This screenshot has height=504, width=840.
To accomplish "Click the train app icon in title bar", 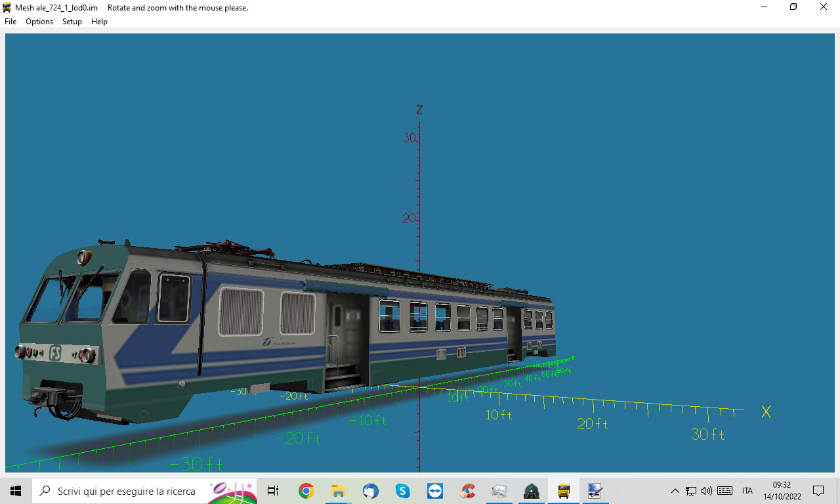I will point(7,8).
